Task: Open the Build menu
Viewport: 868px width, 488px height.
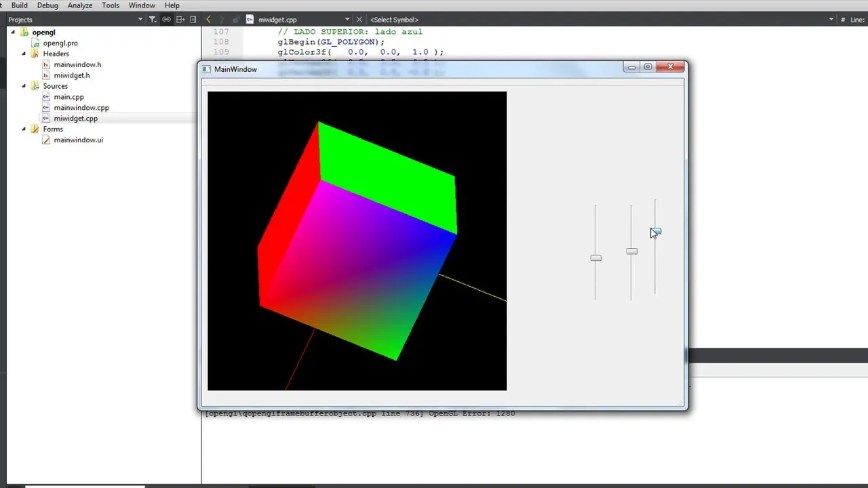Action: (19, 5)
